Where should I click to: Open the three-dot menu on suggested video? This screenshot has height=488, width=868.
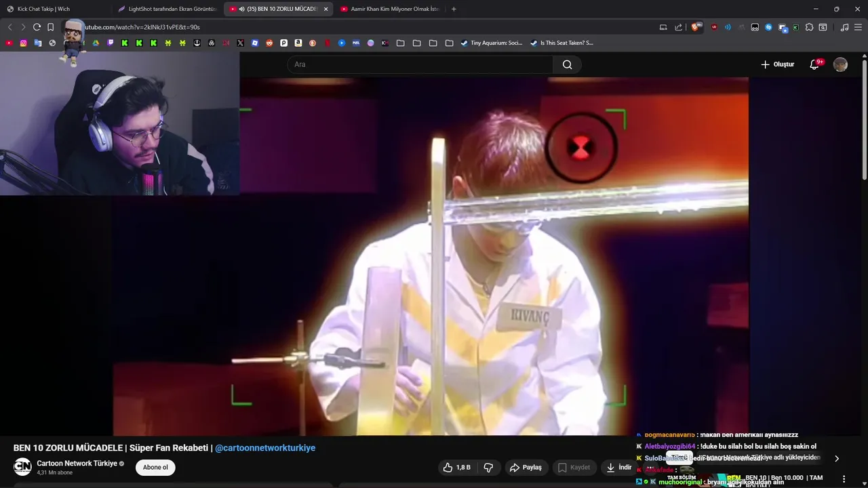click(844, 479)
